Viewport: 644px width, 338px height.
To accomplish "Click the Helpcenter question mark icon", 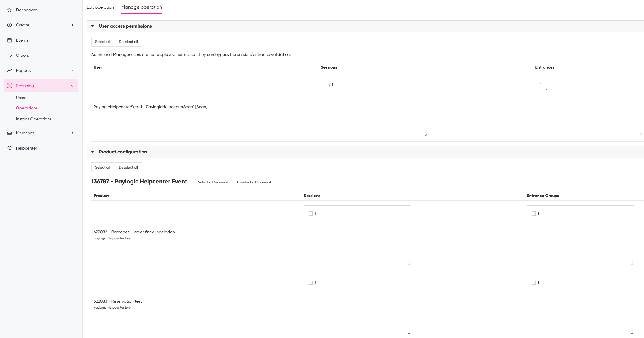I will click(10, 148).
